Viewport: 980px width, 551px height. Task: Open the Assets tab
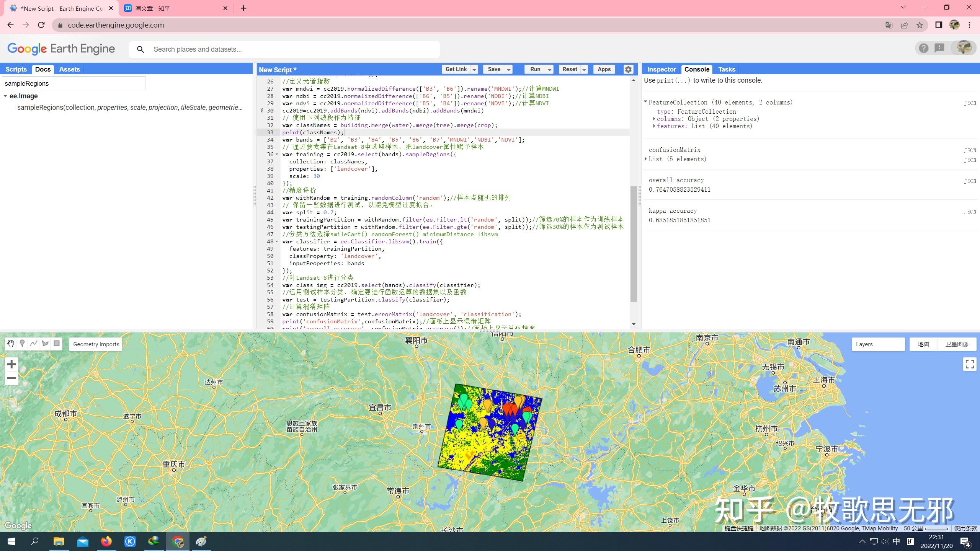pos(69,69)
